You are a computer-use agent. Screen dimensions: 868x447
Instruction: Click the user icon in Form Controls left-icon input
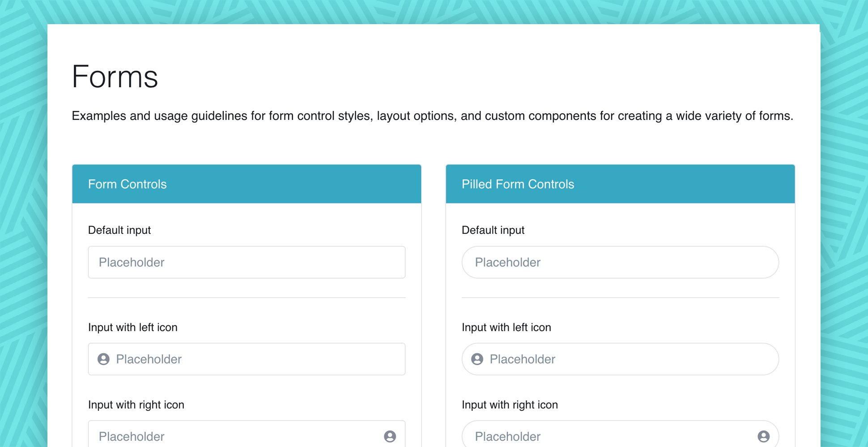point(103,359)
